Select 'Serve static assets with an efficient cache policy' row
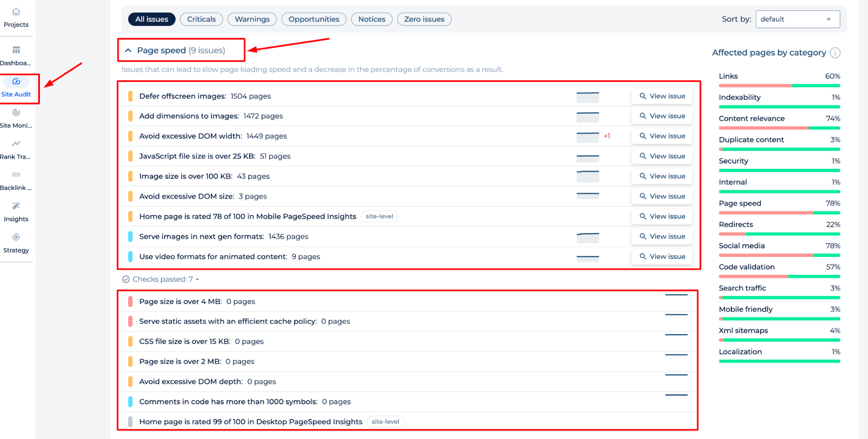Screen dimensions: 868x439 pos(408,322)
